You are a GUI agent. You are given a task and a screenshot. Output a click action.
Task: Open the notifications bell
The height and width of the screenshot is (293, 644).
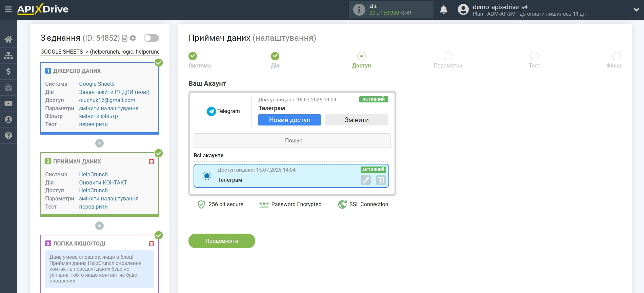coord(444,10)
